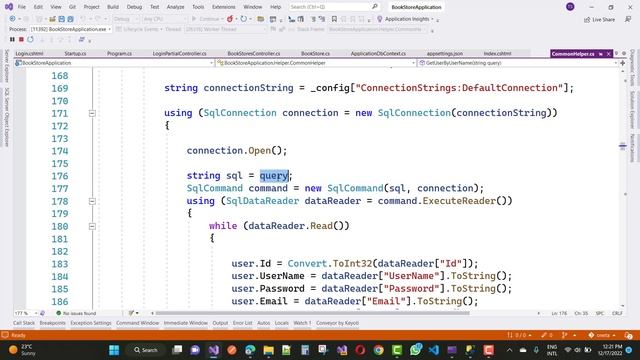Collapse the using block at line 178

click(x=92, y=201)
